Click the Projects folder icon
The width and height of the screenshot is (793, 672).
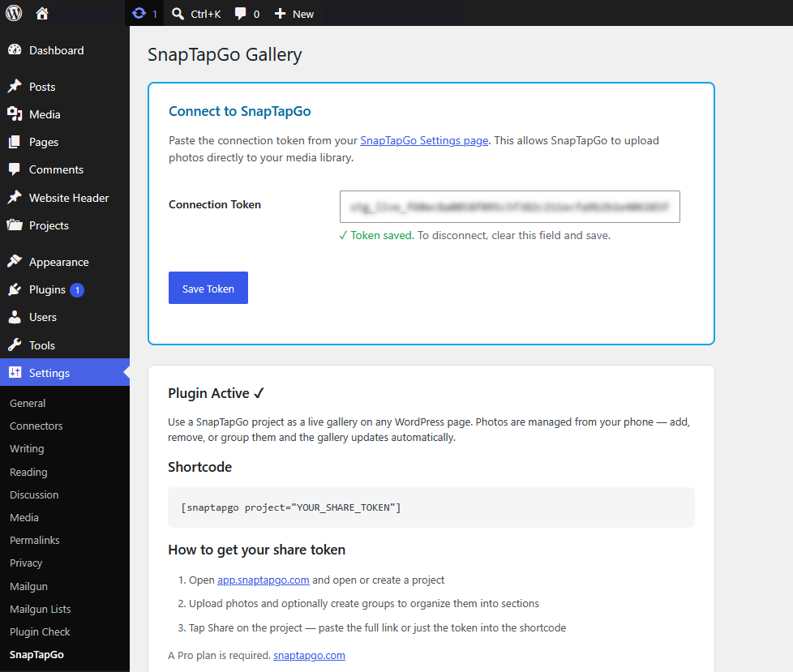(15, 225)
